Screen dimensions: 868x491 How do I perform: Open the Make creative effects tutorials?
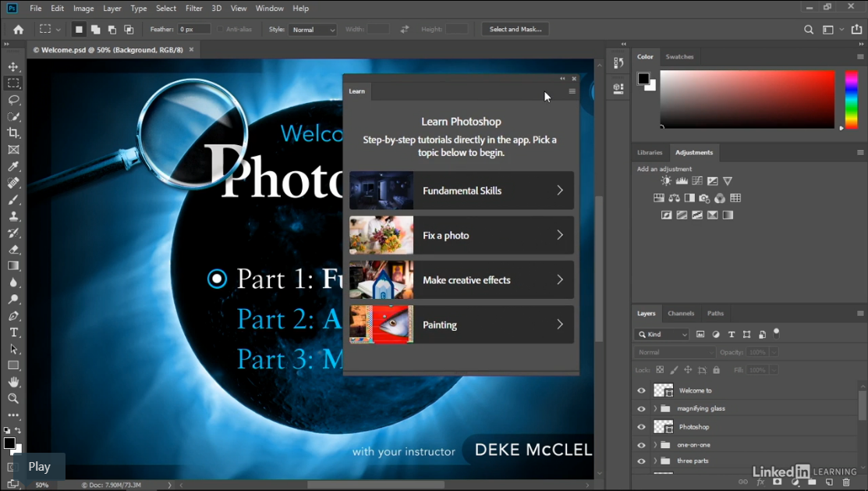(x=462, y=280)
